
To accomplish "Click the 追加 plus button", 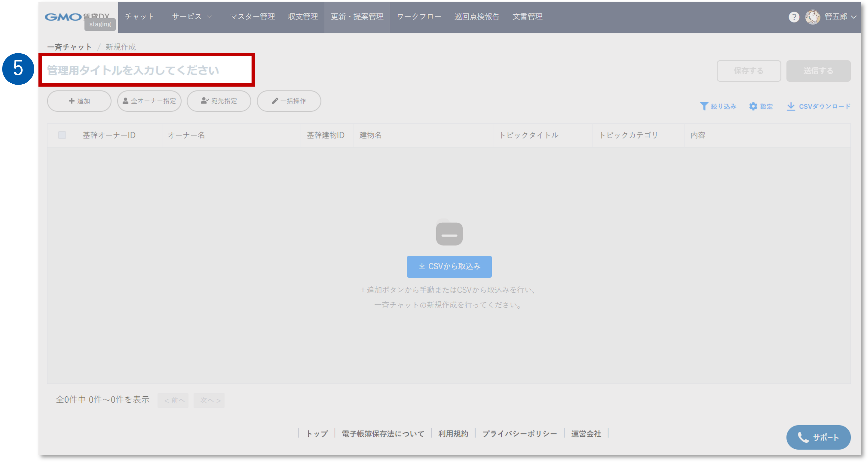I will click(79, 101).
